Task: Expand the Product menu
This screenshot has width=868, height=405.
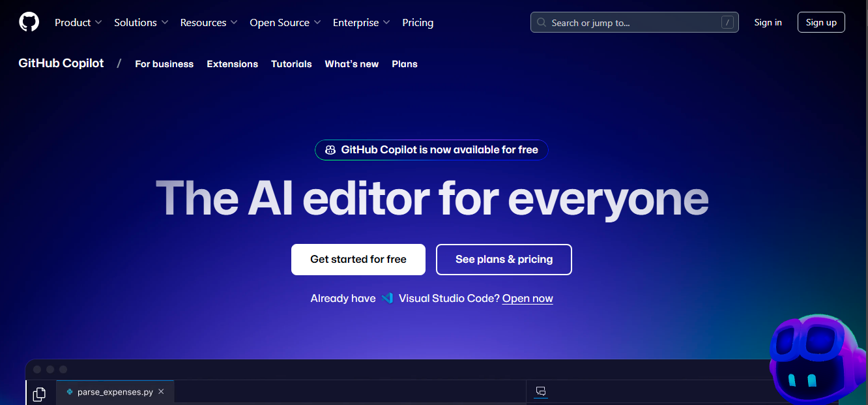Action: [x=78, y=22]
